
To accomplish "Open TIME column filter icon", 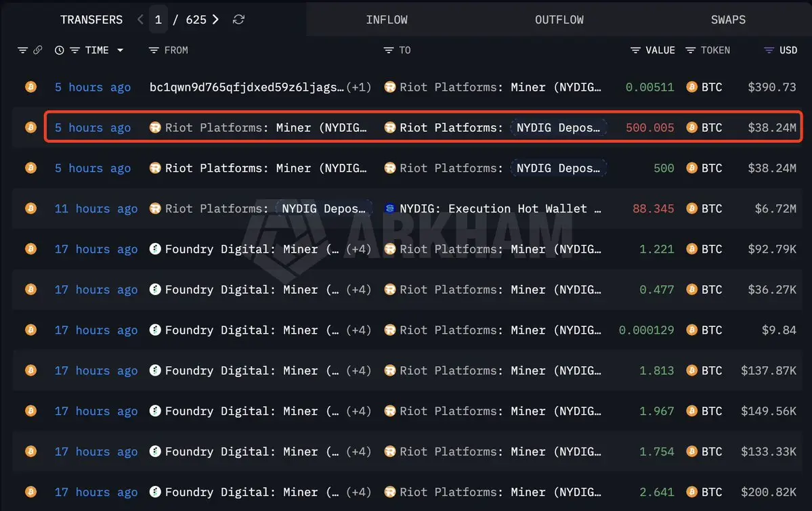I will tap(74, 50).
